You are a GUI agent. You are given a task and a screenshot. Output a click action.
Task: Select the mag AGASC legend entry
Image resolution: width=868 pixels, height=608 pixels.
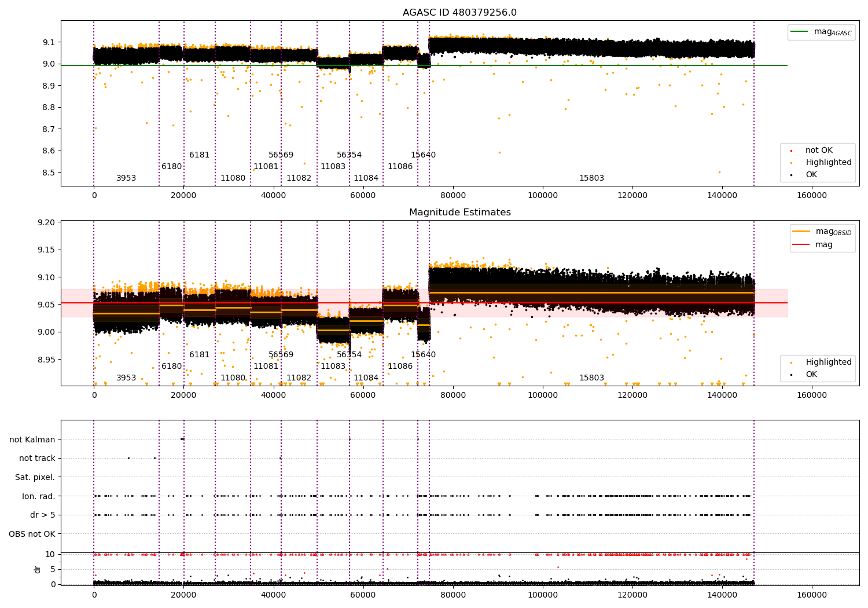pos(821,32)
